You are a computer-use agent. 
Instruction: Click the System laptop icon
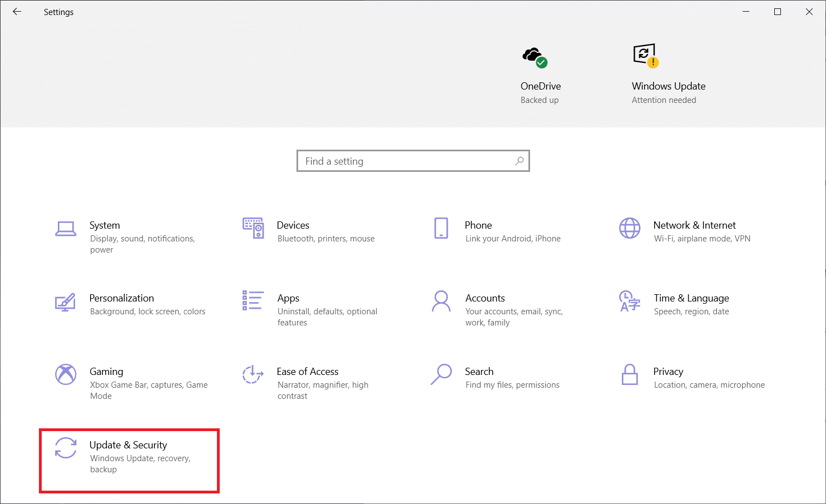point(66,229)
